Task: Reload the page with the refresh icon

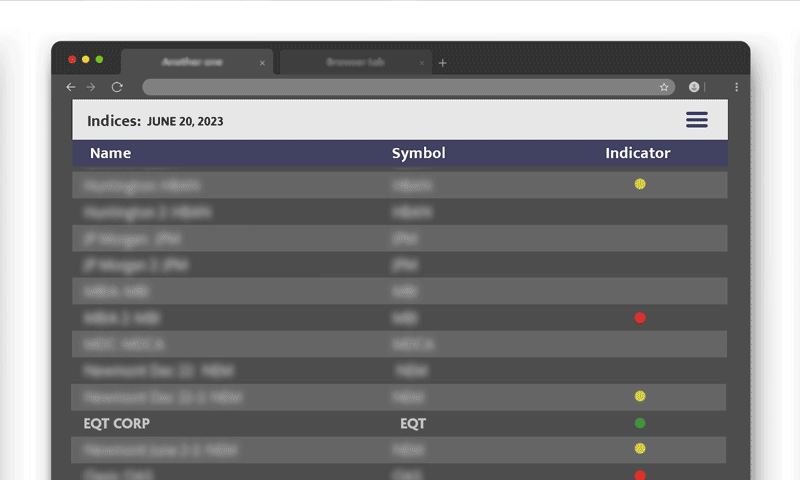Action: [117, 87]
